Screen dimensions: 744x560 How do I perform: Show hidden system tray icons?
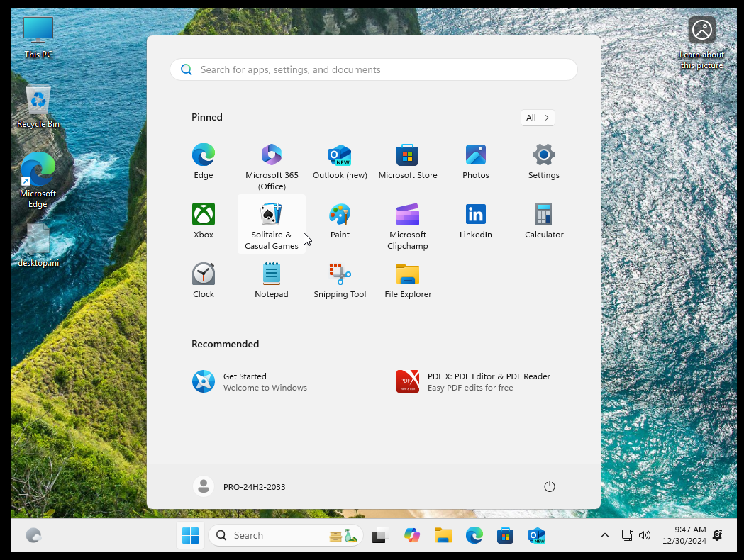[x=604, y=535]
